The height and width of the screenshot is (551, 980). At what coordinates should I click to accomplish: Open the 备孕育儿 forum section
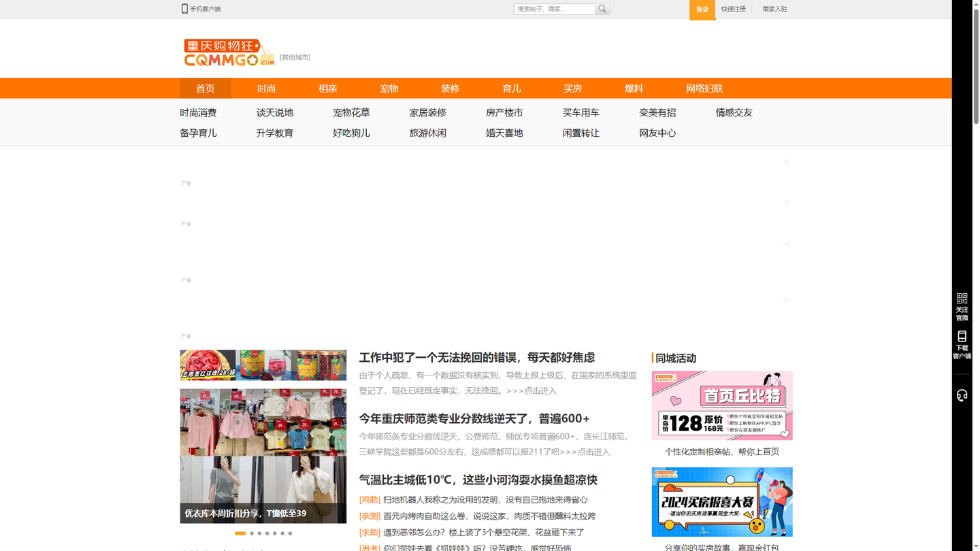tap(198, 133)
